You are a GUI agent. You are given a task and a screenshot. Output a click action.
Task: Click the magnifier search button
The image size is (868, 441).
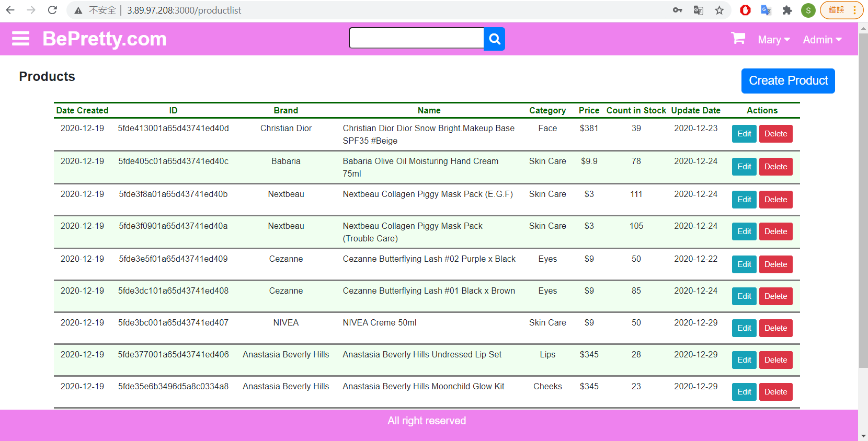[x=495, y=39]
